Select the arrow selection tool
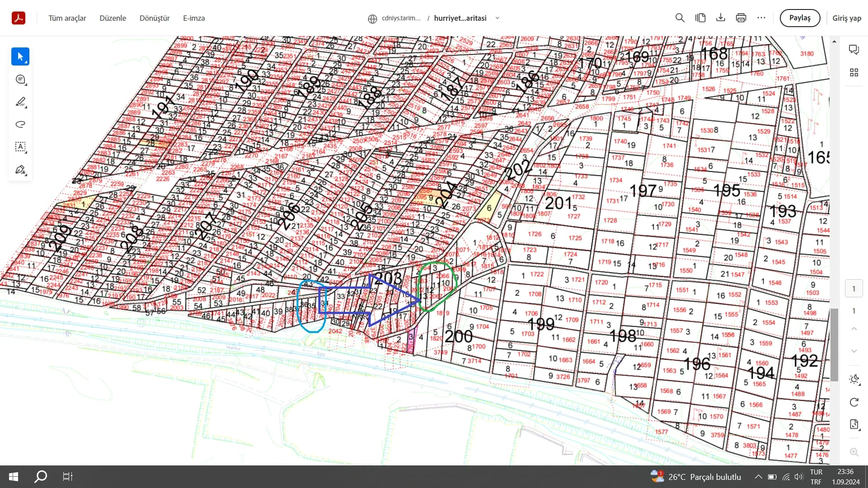Image resolution: width=868 pixels, height=488 pixels. pos(20,56)
